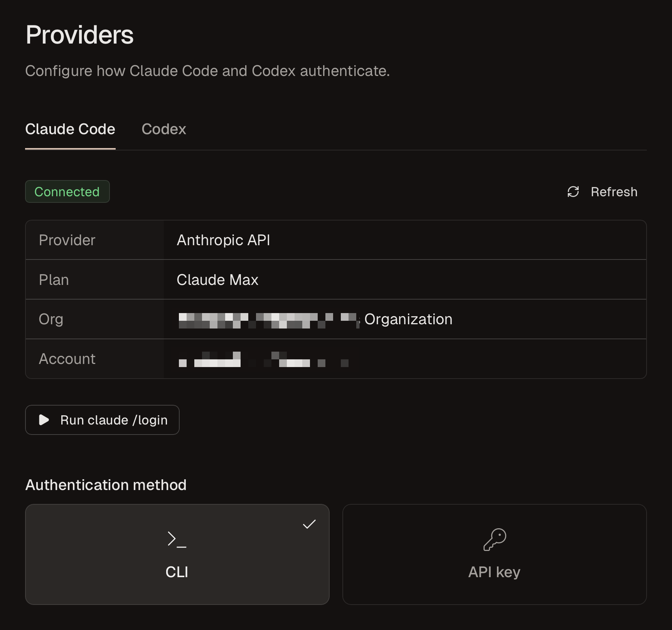Click the play triangle icon before Run claude
The width and height of the screenshot is (672, 630).
pos(44,420)
